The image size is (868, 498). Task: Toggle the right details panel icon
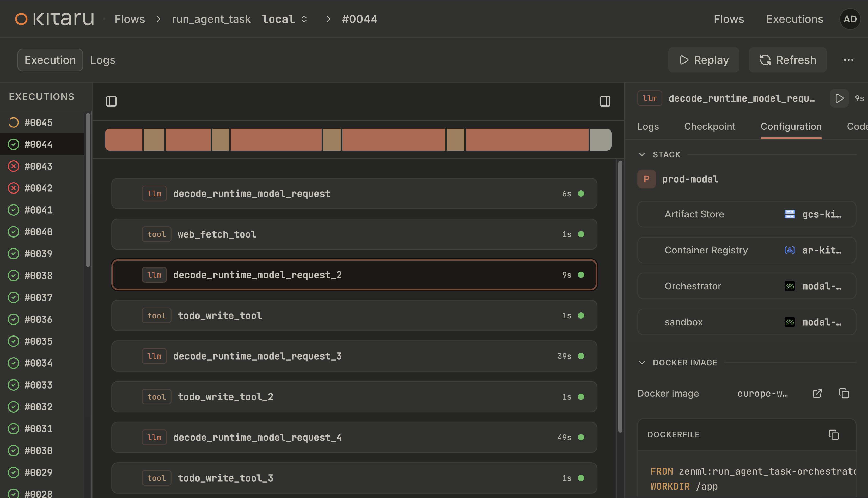(x=605, y=101)
